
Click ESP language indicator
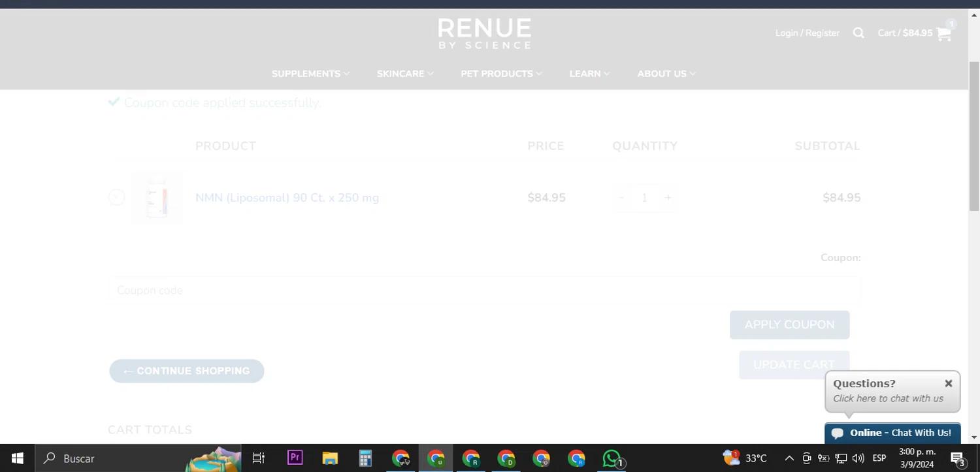pyautogui.click(x=879, y=458)
